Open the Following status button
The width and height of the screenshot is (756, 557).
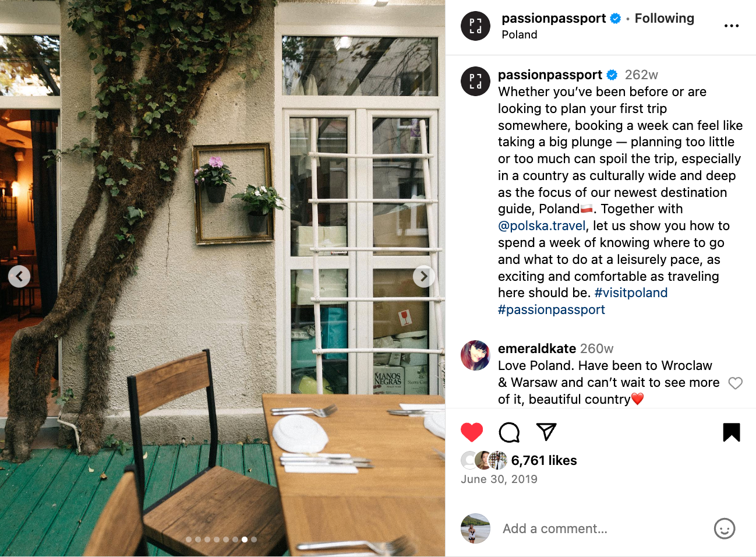(664, 18)
